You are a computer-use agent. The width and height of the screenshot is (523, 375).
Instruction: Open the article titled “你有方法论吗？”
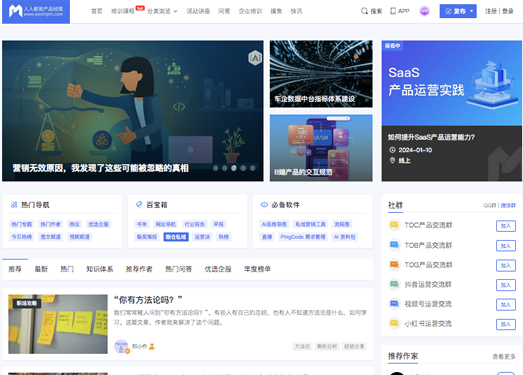click(x=148, y=300)
